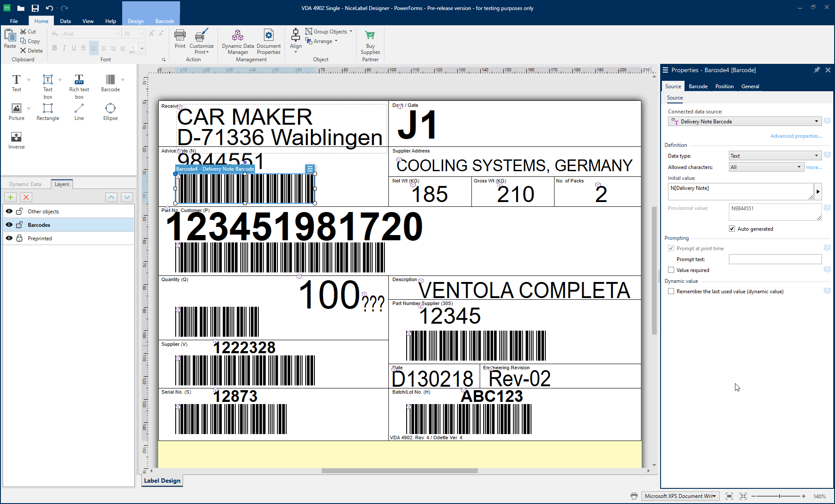Open the Data type dropdown
Screen dimensions: 835x504
816,156
